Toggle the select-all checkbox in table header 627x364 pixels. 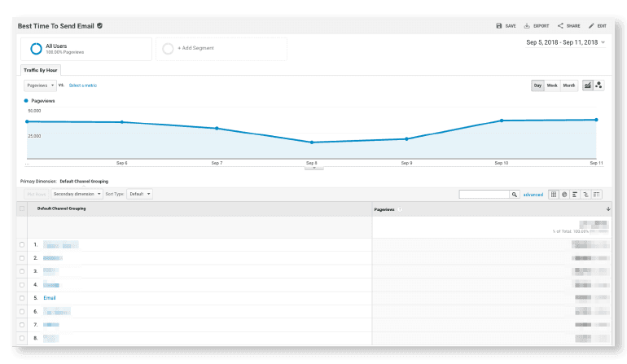(x=22, y=209)
